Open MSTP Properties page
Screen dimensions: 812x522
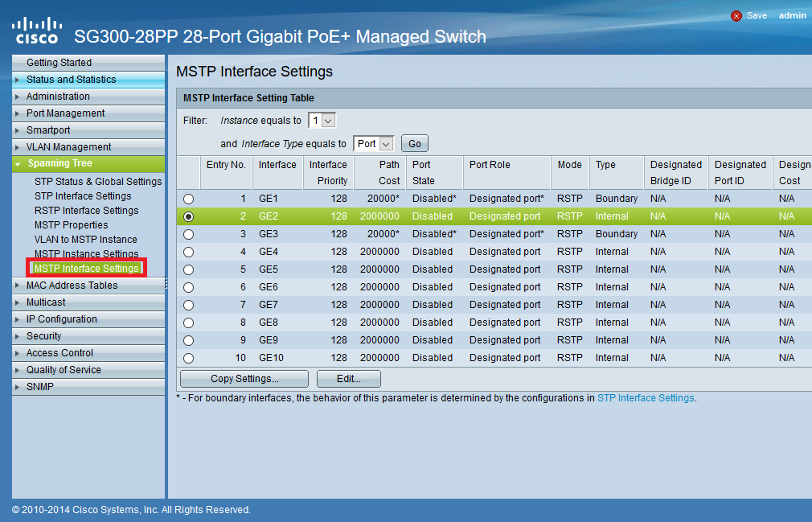71,225
